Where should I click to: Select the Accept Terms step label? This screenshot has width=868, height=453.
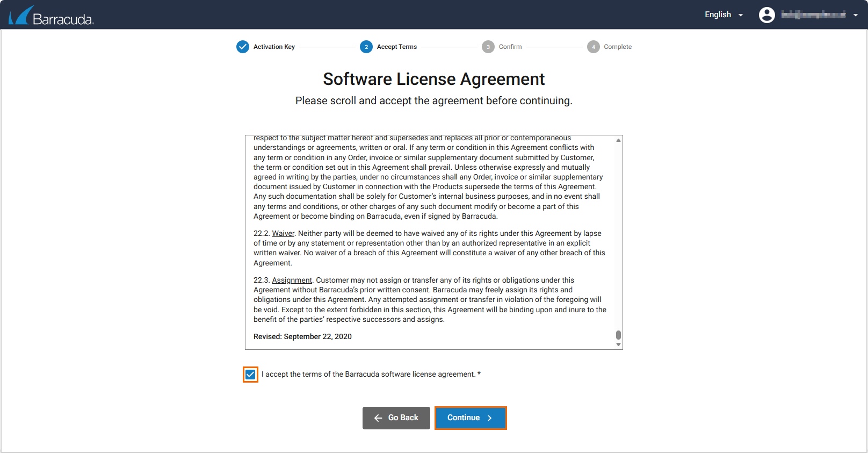click(397, 47)
